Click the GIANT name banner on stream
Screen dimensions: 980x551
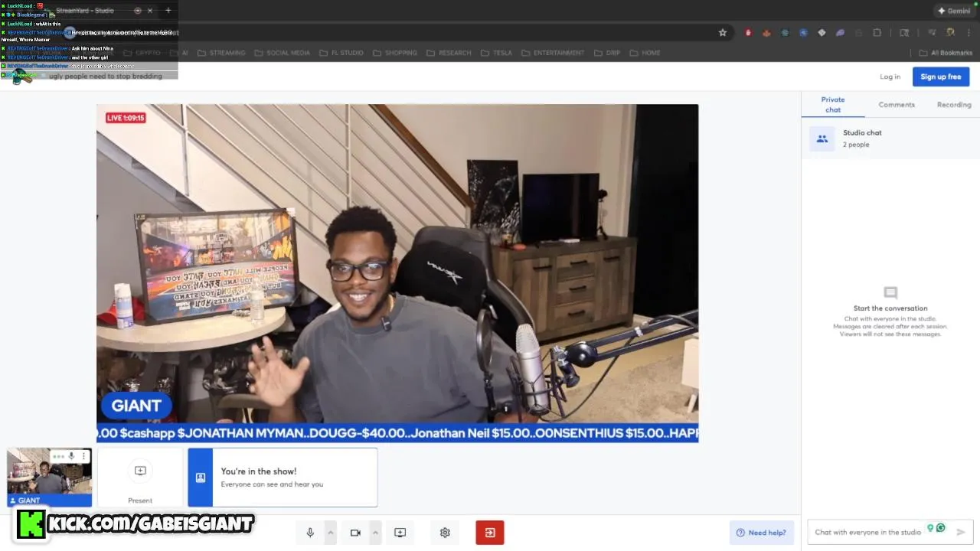click(136, 406)
